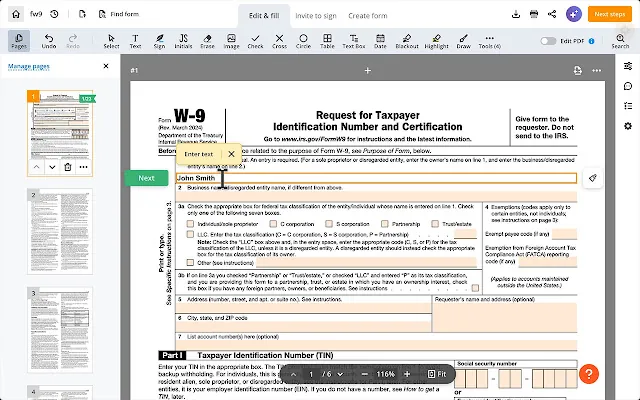Share the document
640x400 pixels.
click(x=552, y=14)
